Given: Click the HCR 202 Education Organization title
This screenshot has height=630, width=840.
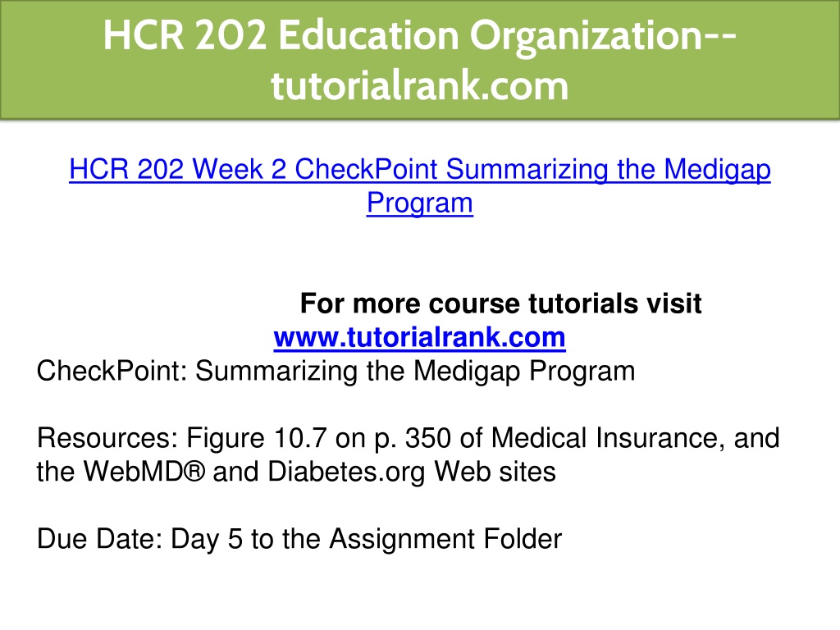Looking at the screenshot, I should tap(420, 35).
